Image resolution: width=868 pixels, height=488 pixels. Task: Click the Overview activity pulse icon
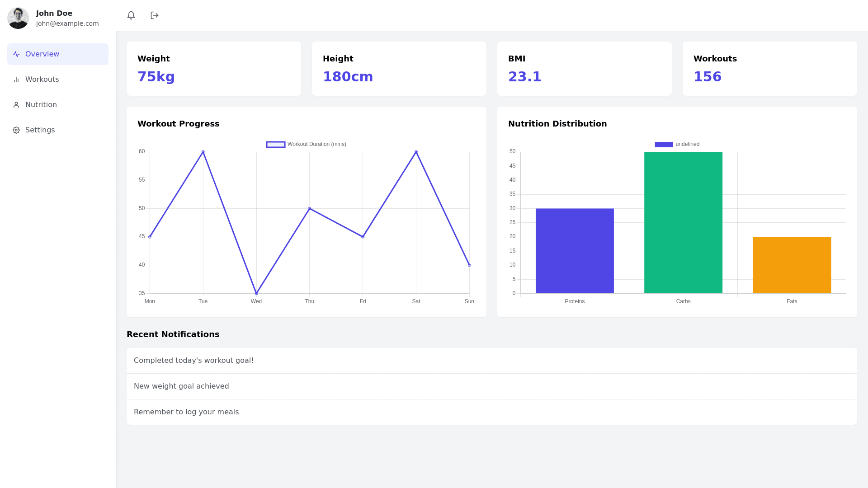(x=16, y=54)
